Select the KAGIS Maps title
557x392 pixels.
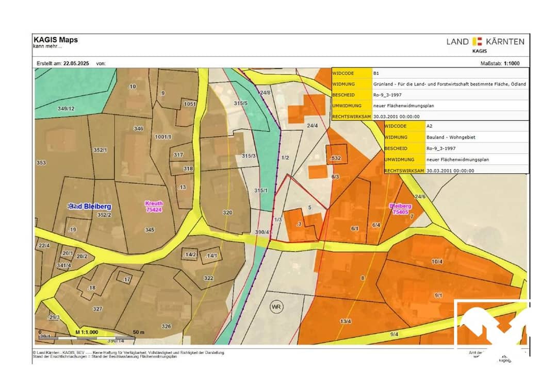click(56, 40)
